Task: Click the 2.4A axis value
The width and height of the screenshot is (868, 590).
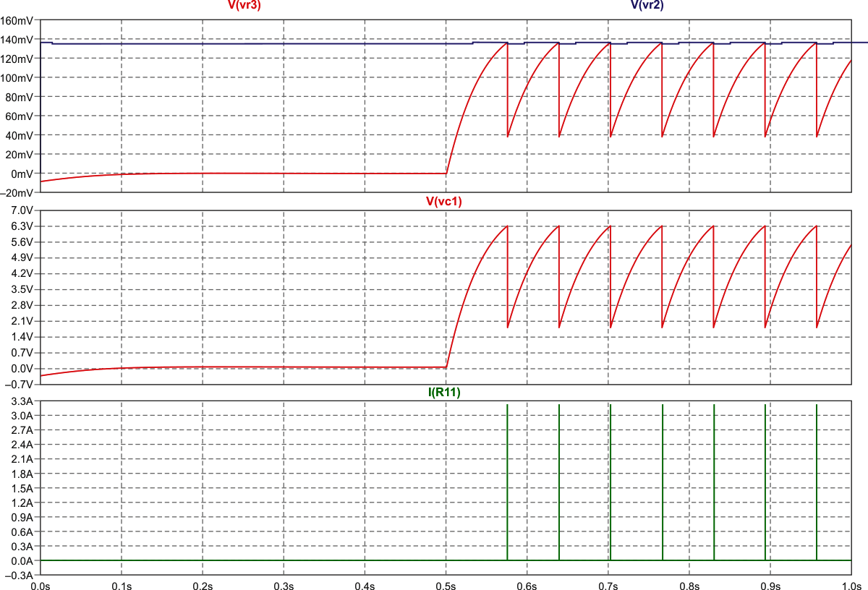Action: (x=24, y=445)
